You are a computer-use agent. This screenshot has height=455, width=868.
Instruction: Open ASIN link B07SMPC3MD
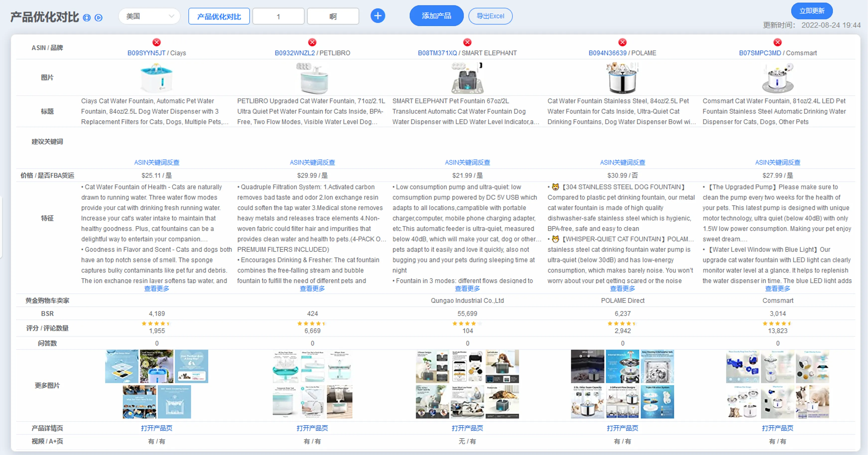click(x=760, y=53)
